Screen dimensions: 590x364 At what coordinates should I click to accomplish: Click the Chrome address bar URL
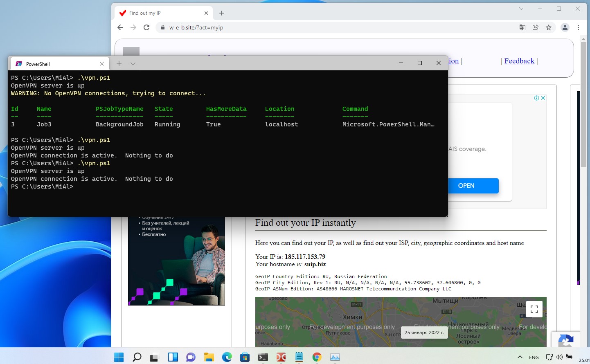point(196,27)
